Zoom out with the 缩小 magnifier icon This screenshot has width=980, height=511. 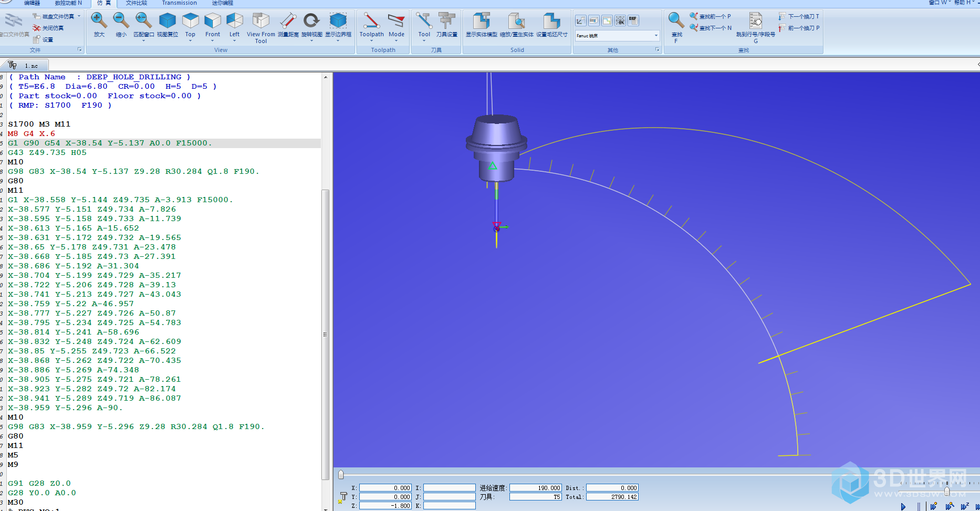click(121, 21)
